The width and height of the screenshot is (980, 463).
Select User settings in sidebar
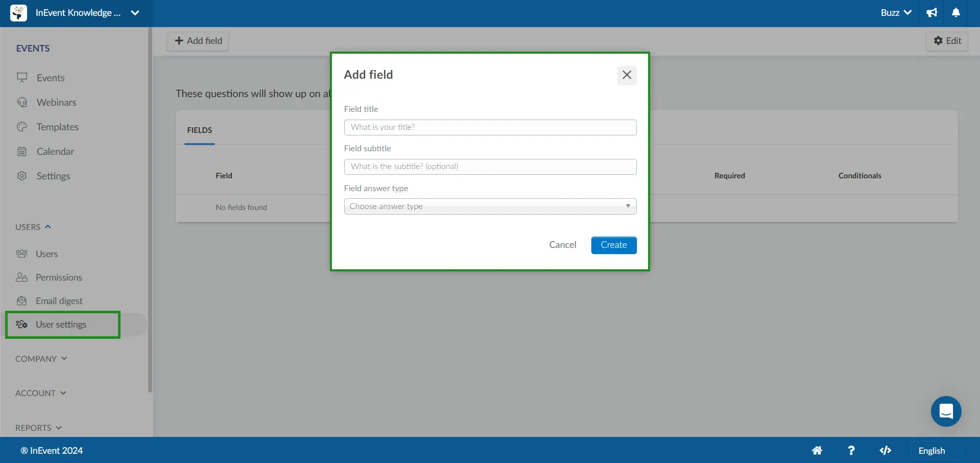coord(61,325)
